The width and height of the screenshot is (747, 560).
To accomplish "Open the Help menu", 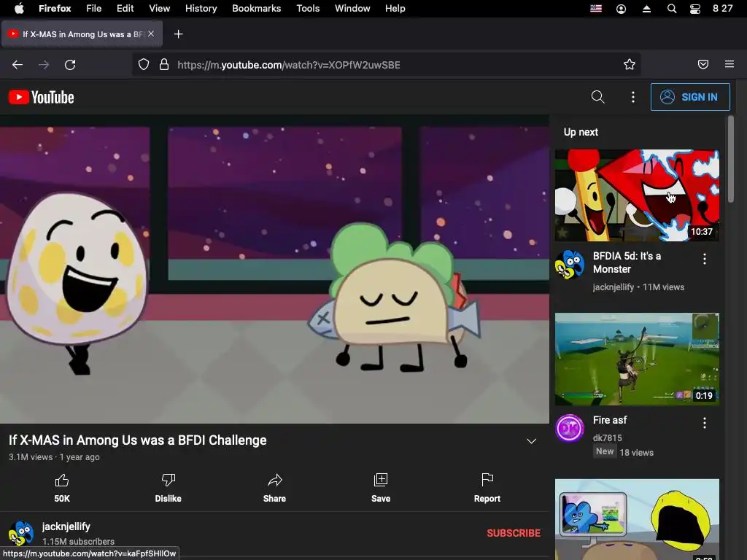I will [395, 8].
